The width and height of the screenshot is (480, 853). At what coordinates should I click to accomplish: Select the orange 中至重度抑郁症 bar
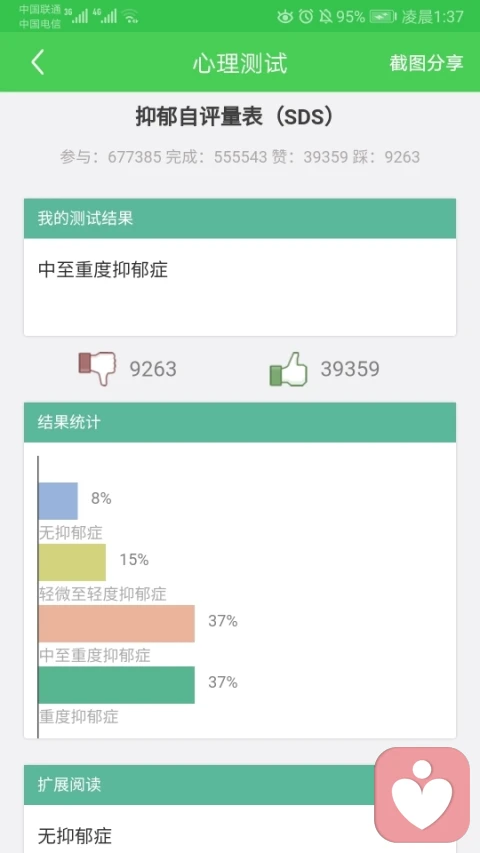coord(116,623)
